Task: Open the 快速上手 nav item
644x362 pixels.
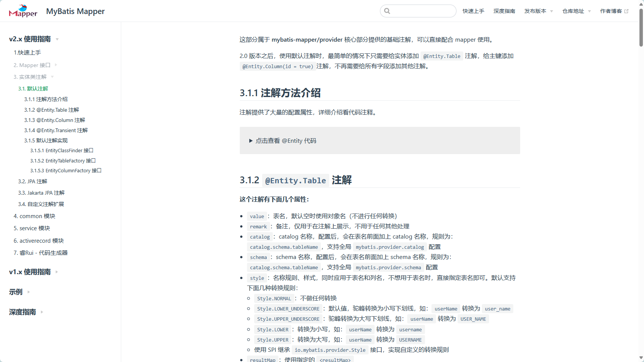Action: [473, 11]
